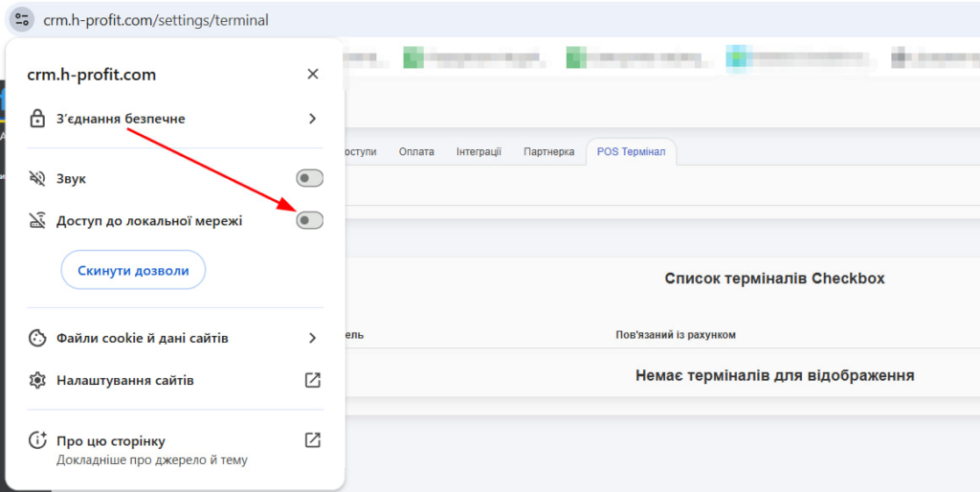This screenshot has width=980, height=492.
Task: Click the site info icon in address bar
Action: point(23,19)
